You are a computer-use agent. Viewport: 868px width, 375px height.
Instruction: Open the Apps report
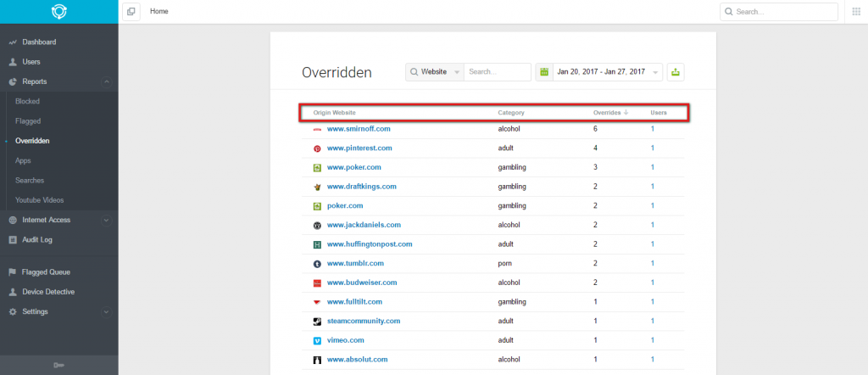(x=23, y=160)
